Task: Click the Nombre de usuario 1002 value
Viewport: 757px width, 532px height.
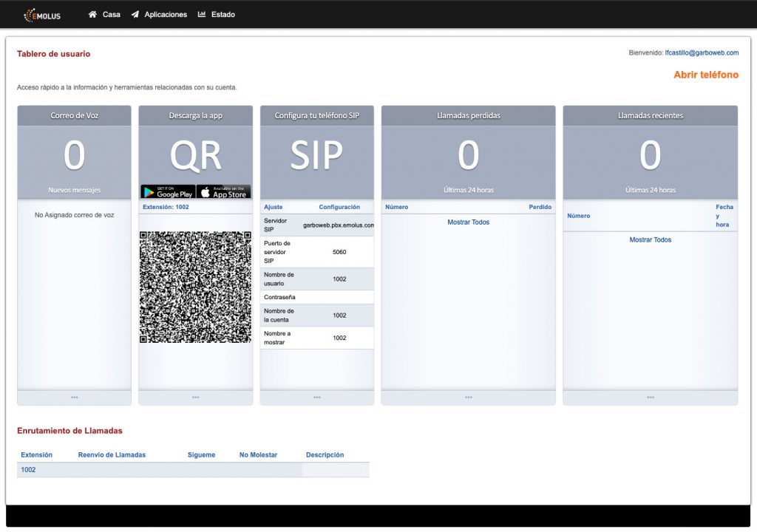Action: 339,279
